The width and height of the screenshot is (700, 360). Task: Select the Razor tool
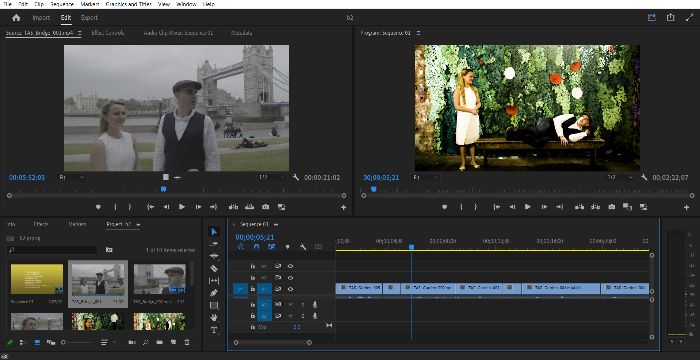[x=214, y=268]
